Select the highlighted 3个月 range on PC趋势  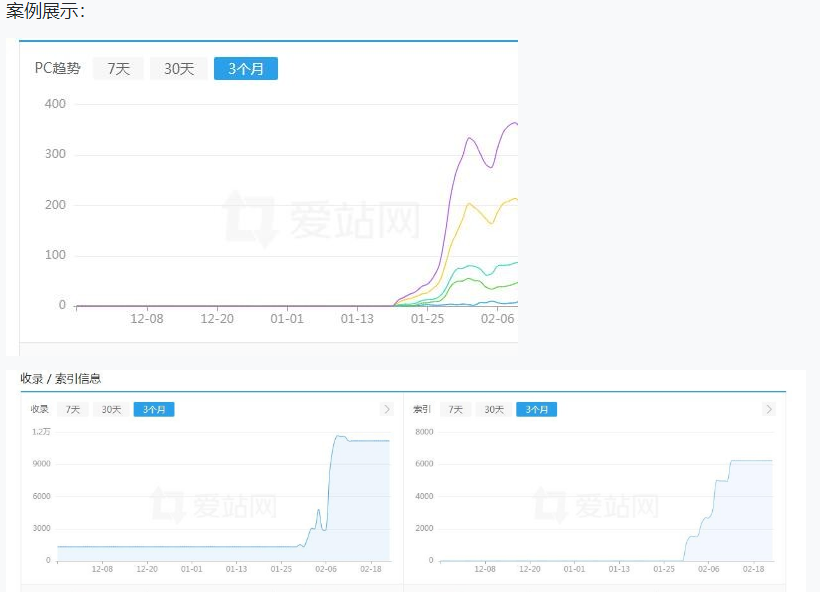pyautogui.click(x=245, y=68)
